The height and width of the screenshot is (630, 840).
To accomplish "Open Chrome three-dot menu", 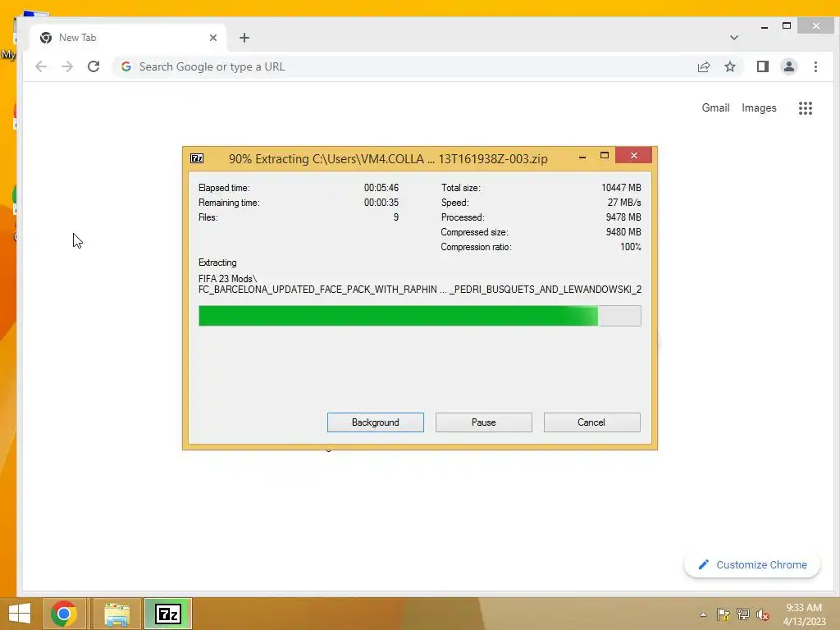I will coord(815,66).
